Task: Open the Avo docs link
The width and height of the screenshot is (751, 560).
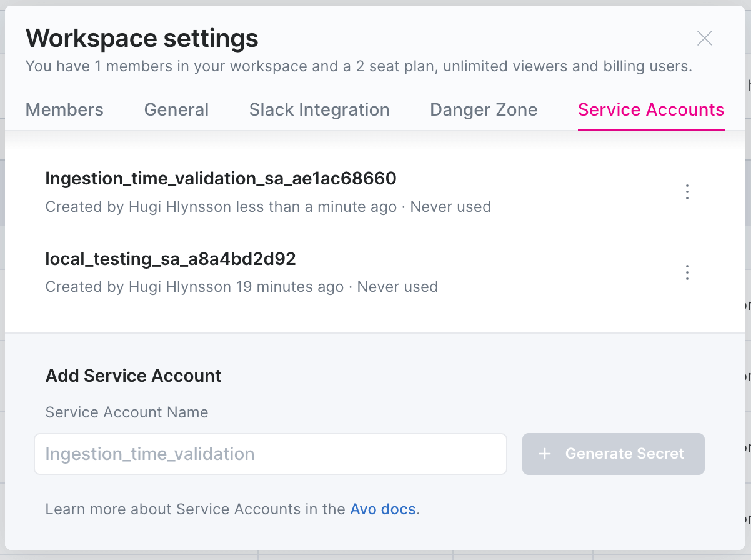Action: [x=382, y=509]
